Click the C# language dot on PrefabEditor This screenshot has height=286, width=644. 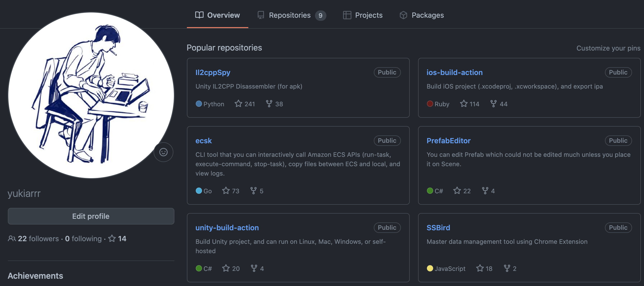point(430,191)
